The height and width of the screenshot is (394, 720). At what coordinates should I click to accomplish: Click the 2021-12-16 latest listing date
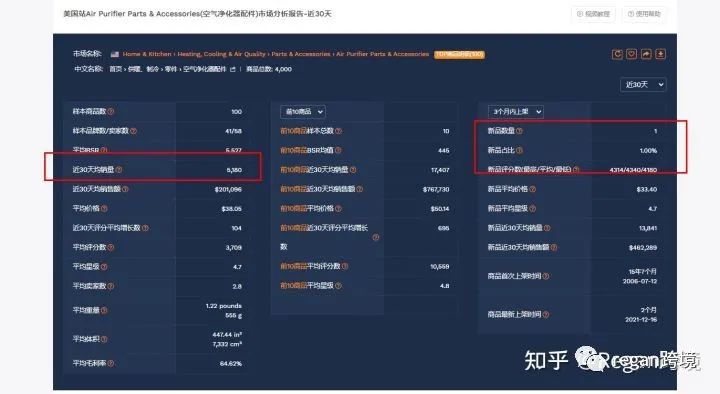pos(641,319)
